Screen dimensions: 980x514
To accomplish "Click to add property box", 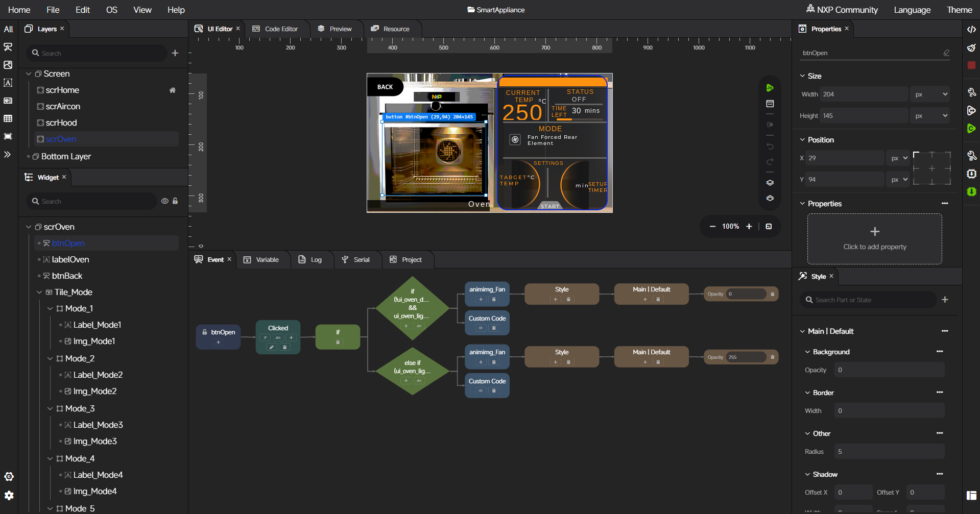I will tap(874, 239).
